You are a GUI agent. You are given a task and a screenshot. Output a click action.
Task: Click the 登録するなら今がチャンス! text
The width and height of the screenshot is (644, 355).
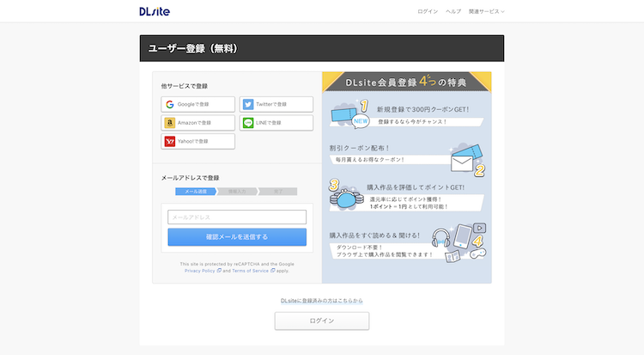pyautogui.click(x=412, y=122)
